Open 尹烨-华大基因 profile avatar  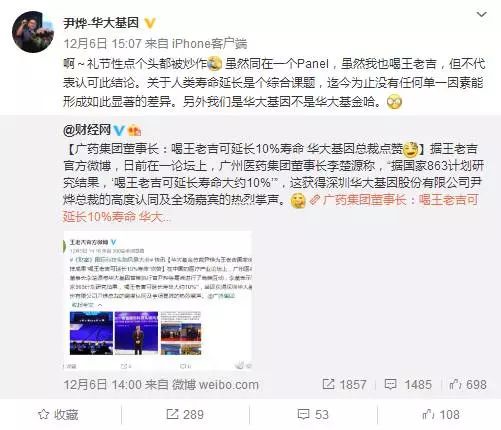click(33, 32)
